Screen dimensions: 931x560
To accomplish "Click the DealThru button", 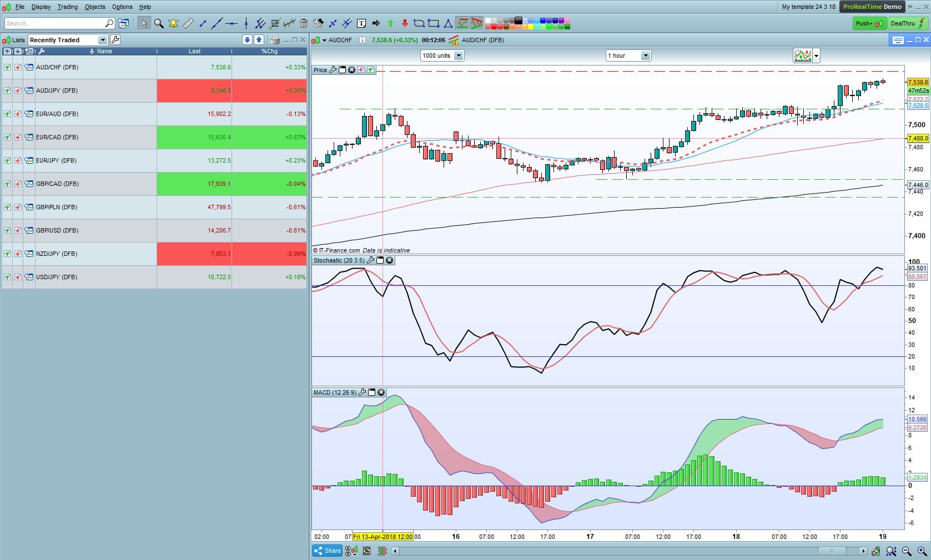I will coord(908,23).
